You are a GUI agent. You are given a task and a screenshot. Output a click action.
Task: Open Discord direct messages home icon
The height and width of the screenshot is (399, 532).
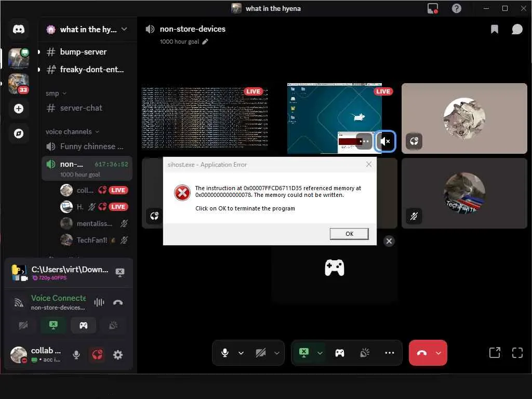click(x=19, y=29)
